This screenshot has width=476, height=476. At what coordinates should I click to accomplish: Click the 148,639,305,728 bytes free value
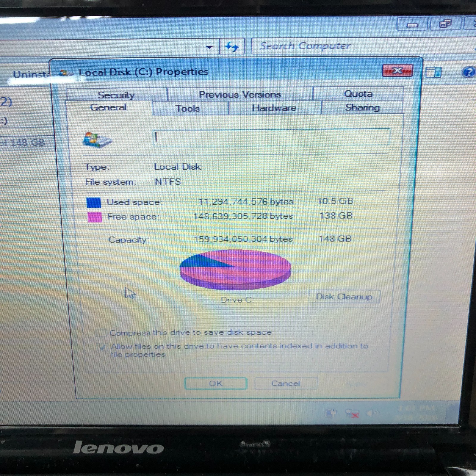(243, 216)
